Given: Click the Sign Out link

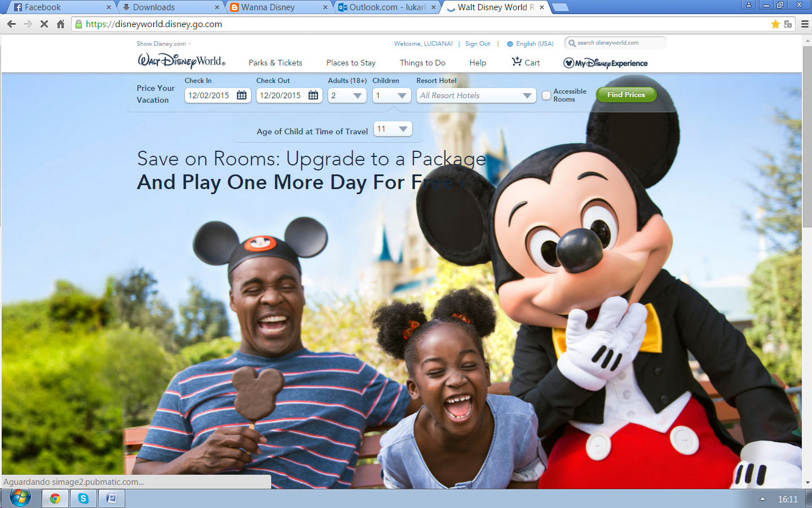Looking at the screenshot, I should tap(478, 43).
